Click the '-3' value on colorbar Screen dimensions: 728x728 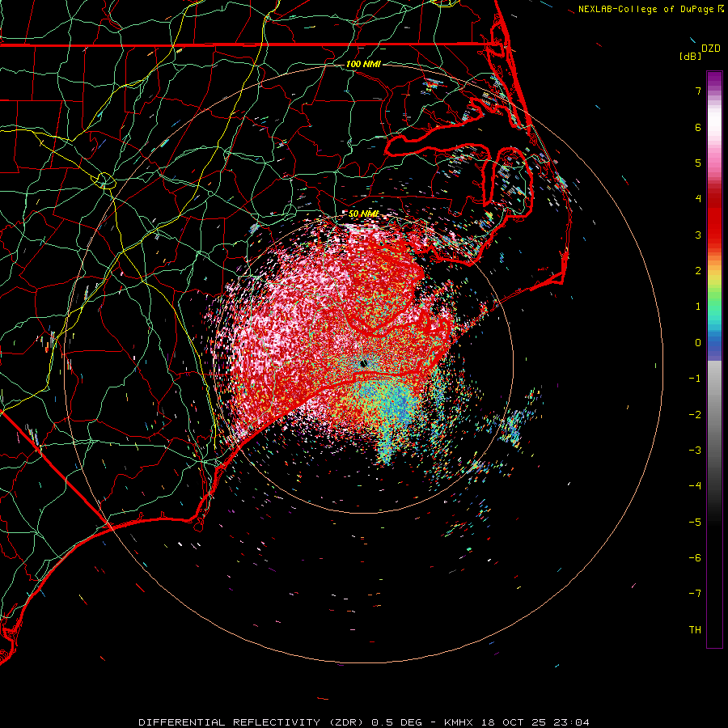pyautogui.click(x=695, y=451)
